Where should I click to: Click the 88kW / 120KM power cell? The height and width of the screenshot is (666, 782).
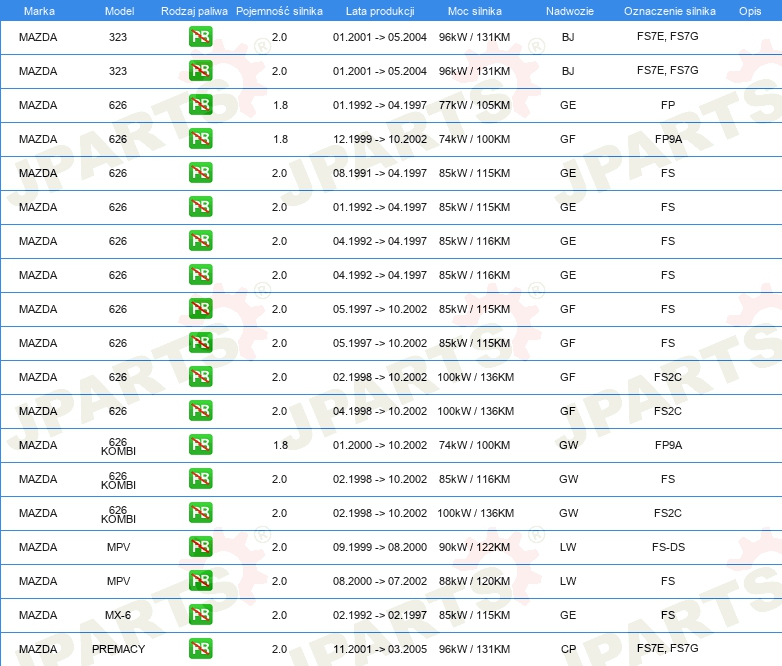[474, 581]
